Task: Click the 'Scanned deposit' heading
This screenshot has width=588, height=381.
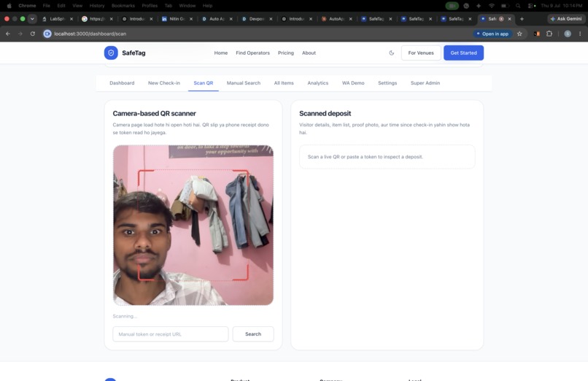Action: coord(325,113)
